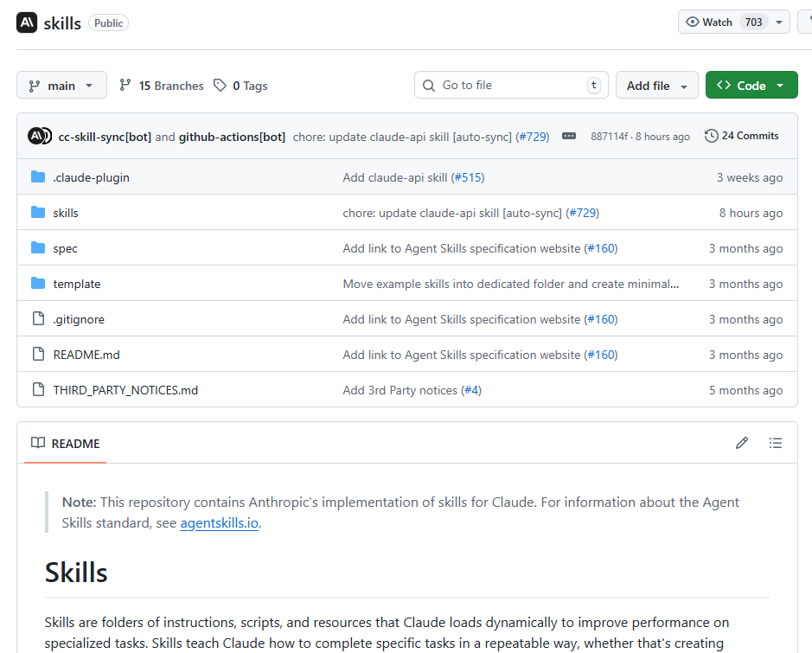Click the 703 watchers count
Viewport: 812px width, 653px height.
[753, 22]
